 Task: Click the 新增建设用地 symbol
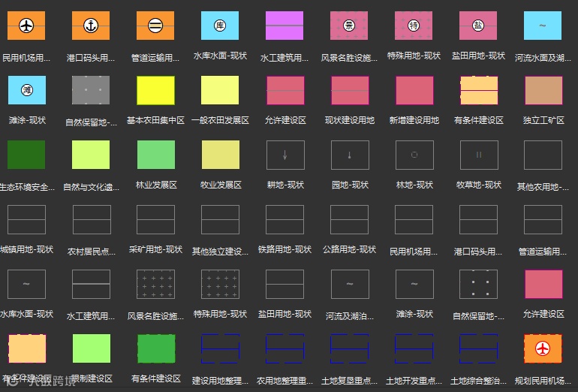(x=414, y=90)
